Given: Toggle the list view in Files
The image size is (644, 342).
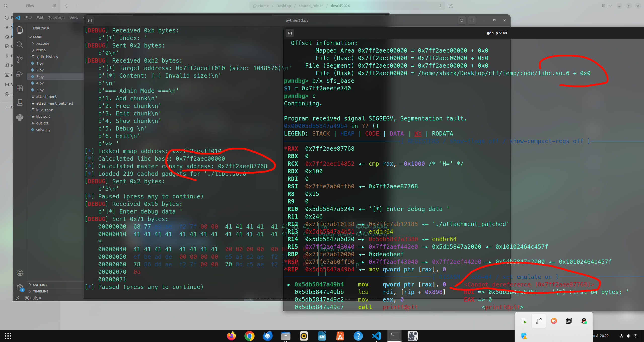Looking at the screenshot, I should (x=603, y=6).
